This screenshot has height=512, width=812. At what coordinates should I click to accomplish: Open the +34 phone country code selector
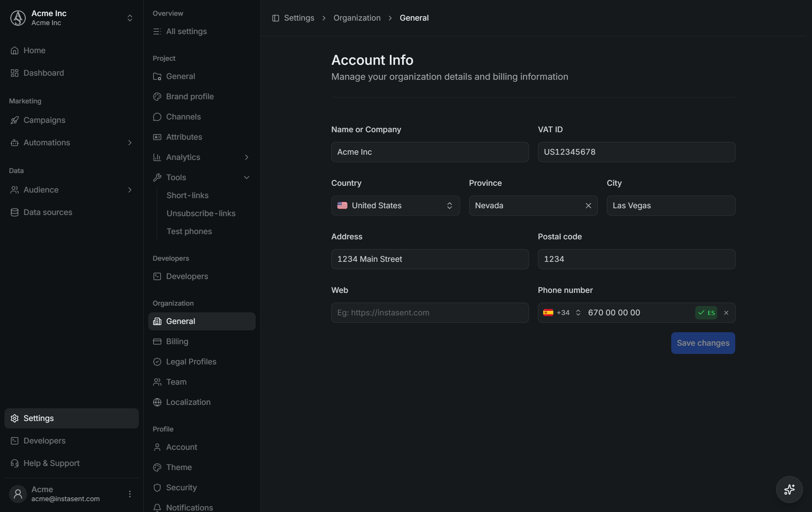coord(562,313)
